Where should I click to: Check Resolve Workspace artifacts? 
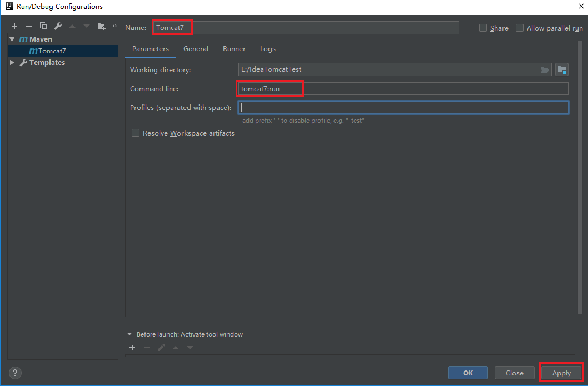pos(136,133)
